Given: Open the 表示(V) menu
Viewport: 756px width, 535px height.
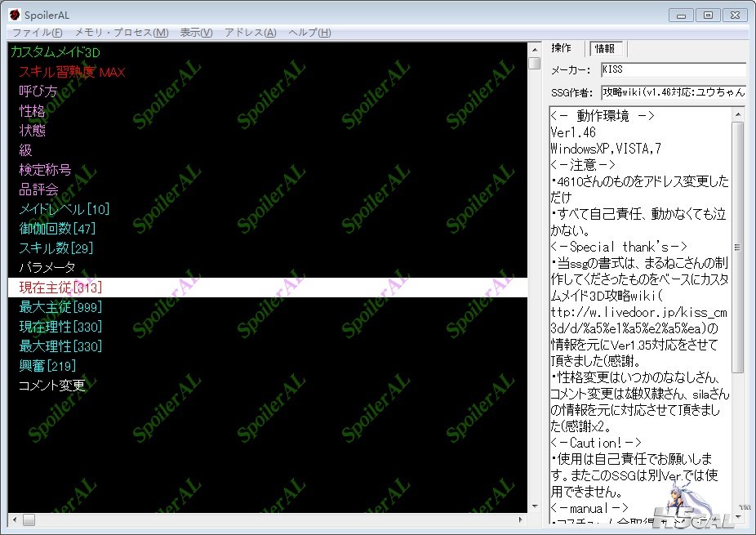Looking at the screenshot, I should point(196,33).
